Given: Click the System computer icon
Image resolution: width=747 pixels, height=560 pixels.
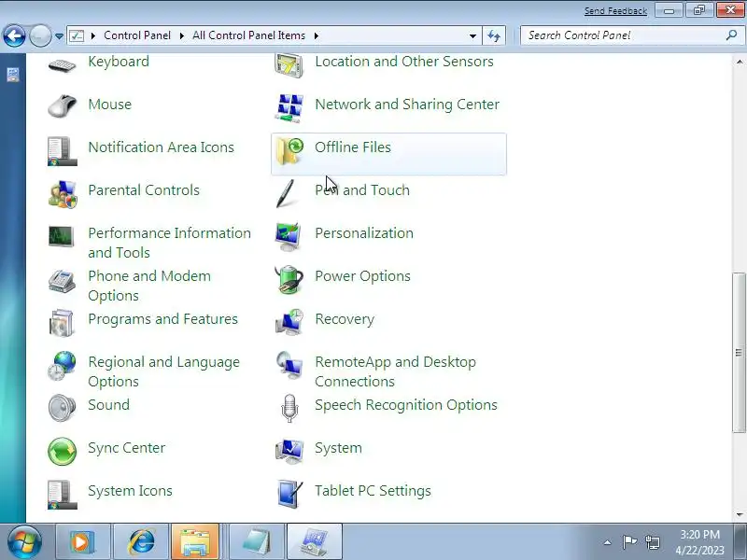Looking at the screenshot, I should click(x=289, y=451).
